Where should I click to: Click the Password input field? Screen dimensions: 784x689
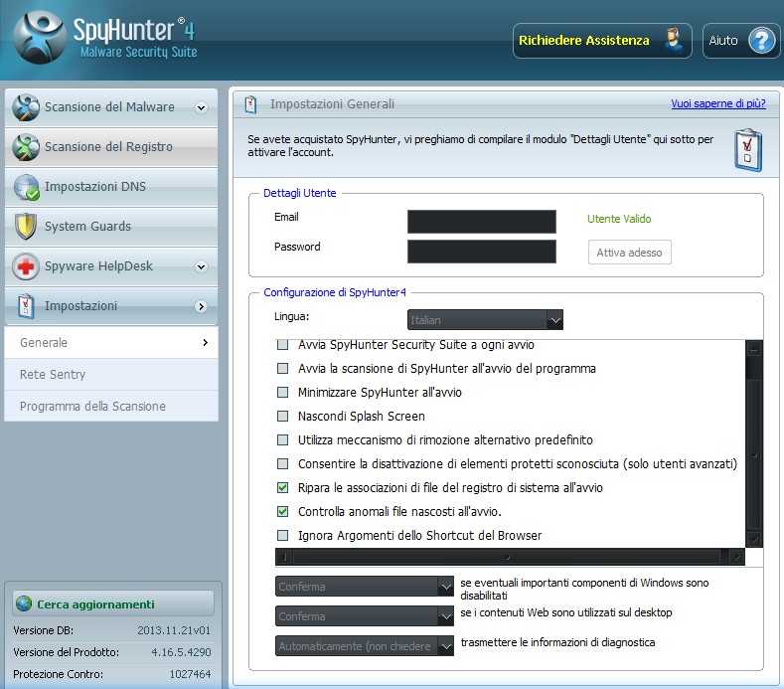(x=482, y=252)
